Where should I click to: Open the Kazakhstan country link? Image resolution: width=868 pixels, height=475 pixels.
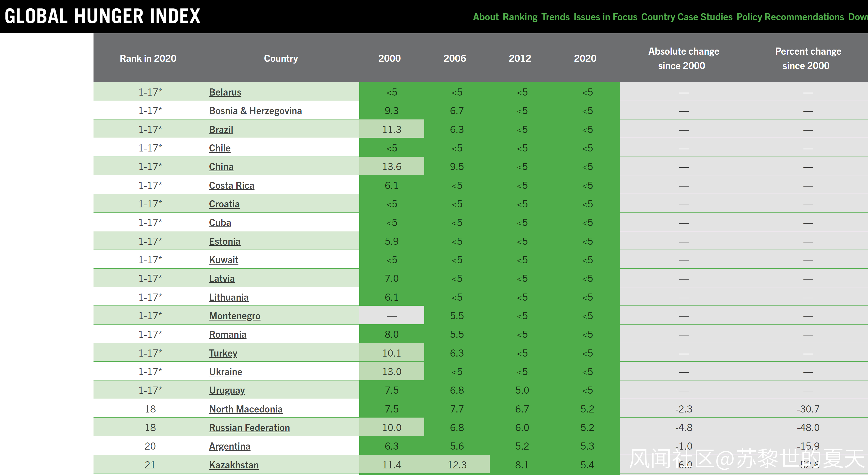pos(234,465)
